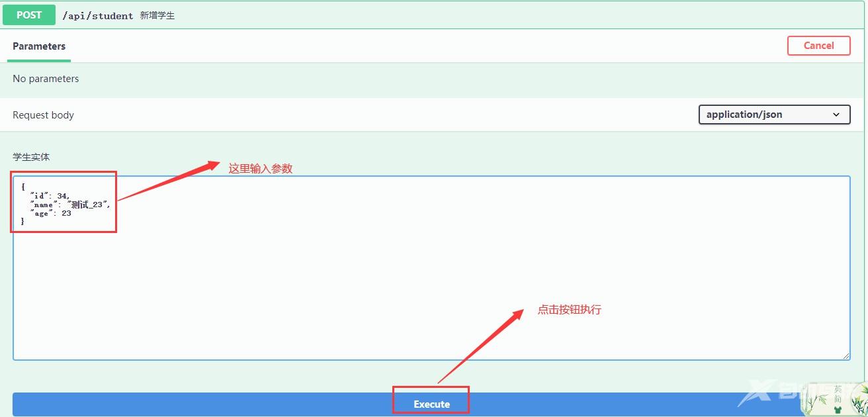868x417 pixels.
Task: Click the 'Request body' label
Action: (x=43, y=115)
